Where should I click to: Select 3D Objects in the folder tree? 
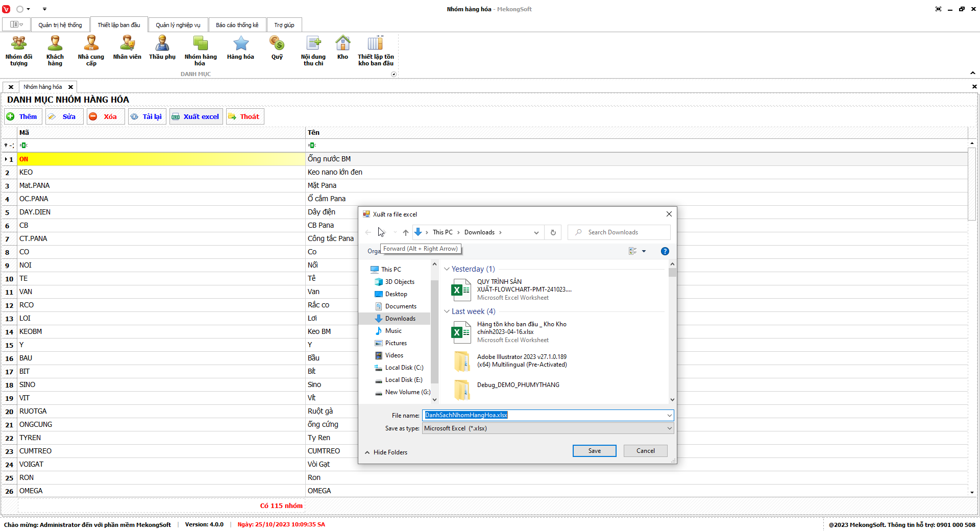pyautogui.click(x=400, y=282)
